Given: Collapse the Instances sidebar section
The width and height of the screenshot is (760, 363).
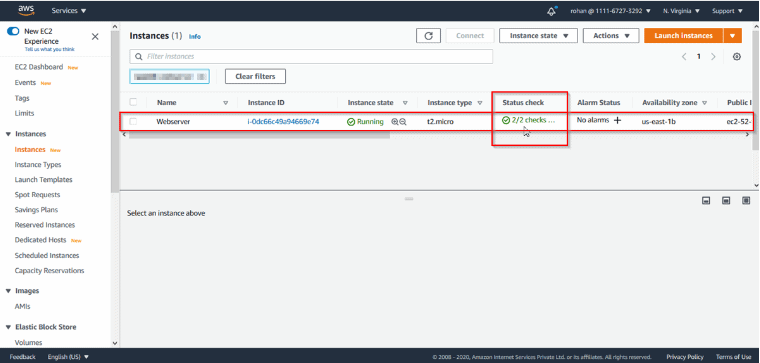Looking at the screenshot, I should point(8,134).
